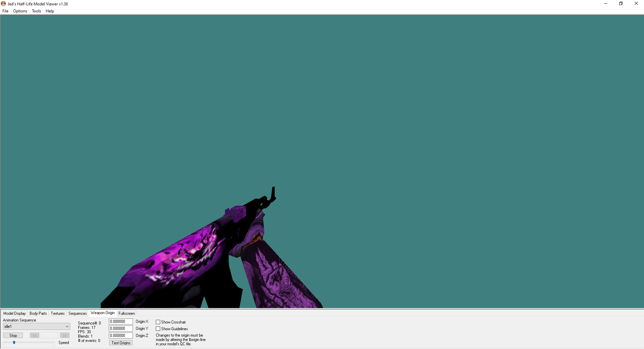Close the Model Viewer window

[636, 4]
